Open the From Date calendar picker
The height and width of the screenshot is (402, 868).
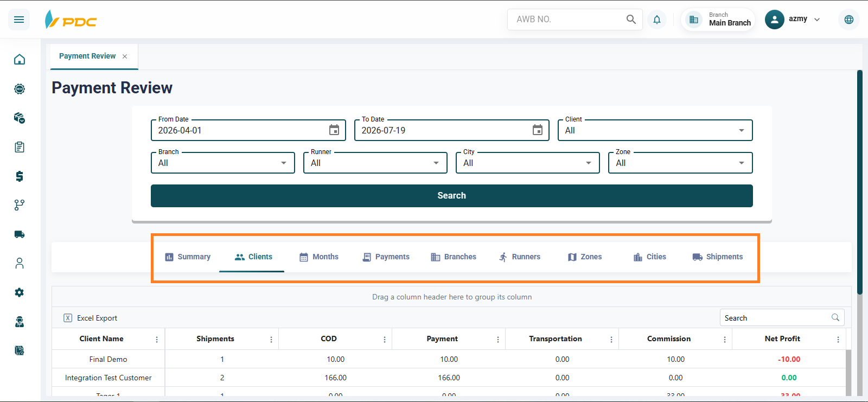click(334, 130)
